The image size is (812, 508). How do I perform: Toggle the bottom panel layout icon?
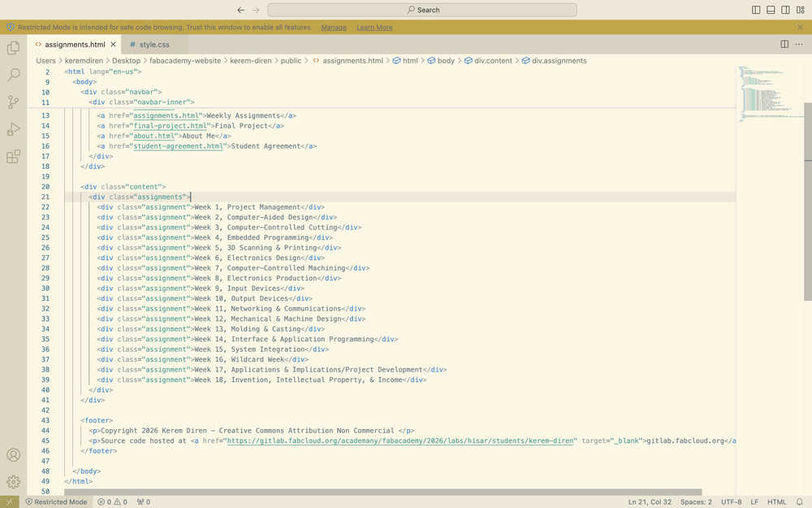point(771,10)
